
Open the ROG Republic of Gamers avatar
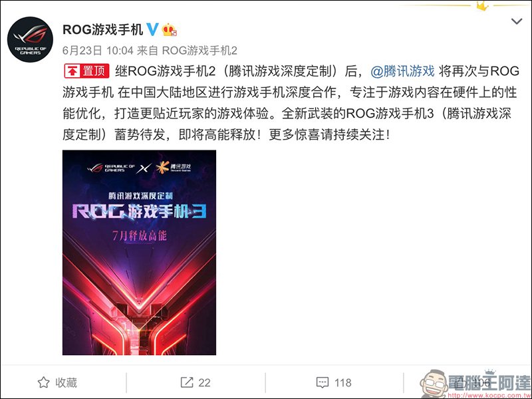tap(30, 39)
